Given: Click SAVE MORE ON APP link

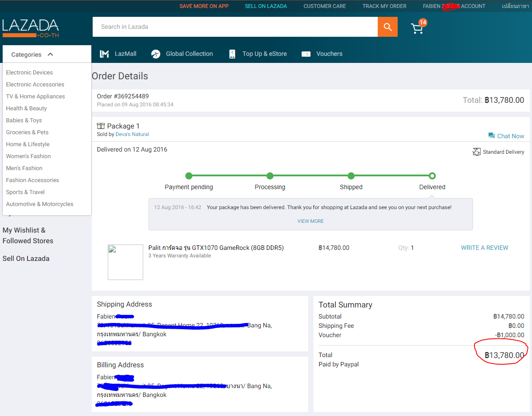Looking at the screenshot, I should pos(204,6).
